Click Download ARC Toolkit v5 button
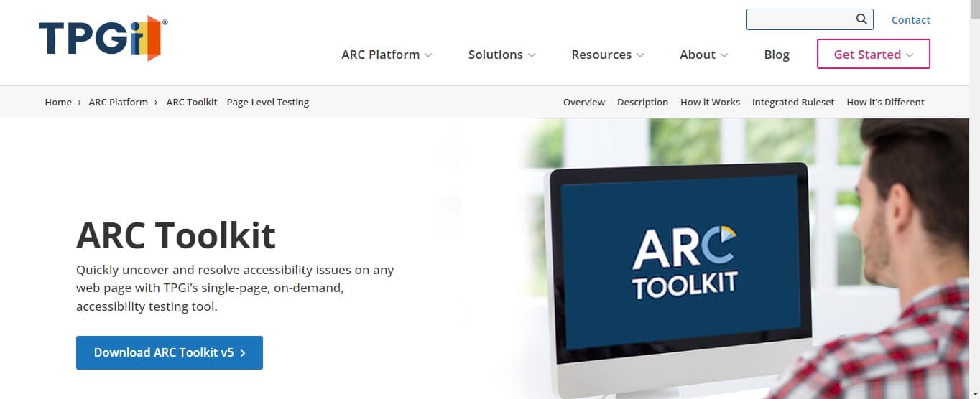Viewport: 980px width, 399px height. click(x=170, y=352)
